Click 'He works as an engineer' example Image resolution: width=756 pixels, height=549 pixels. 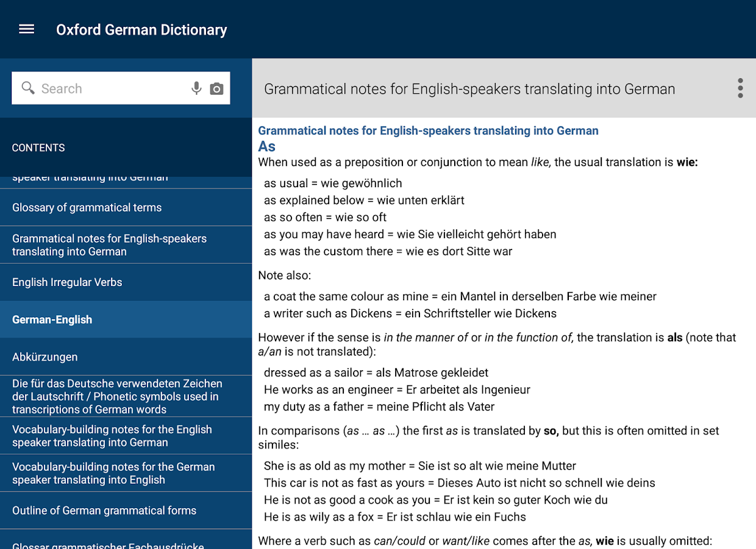[397, 390]
